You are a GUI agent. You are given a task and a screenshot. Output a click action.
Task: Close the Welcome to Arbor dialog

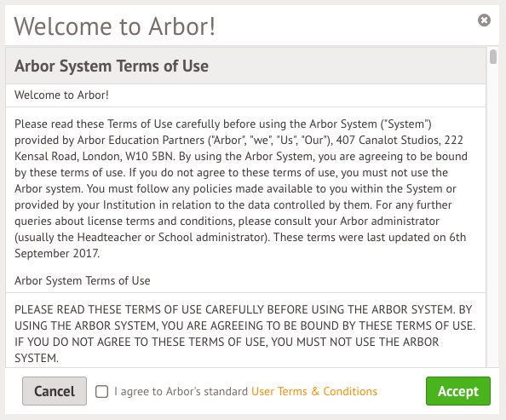(484, 20)
